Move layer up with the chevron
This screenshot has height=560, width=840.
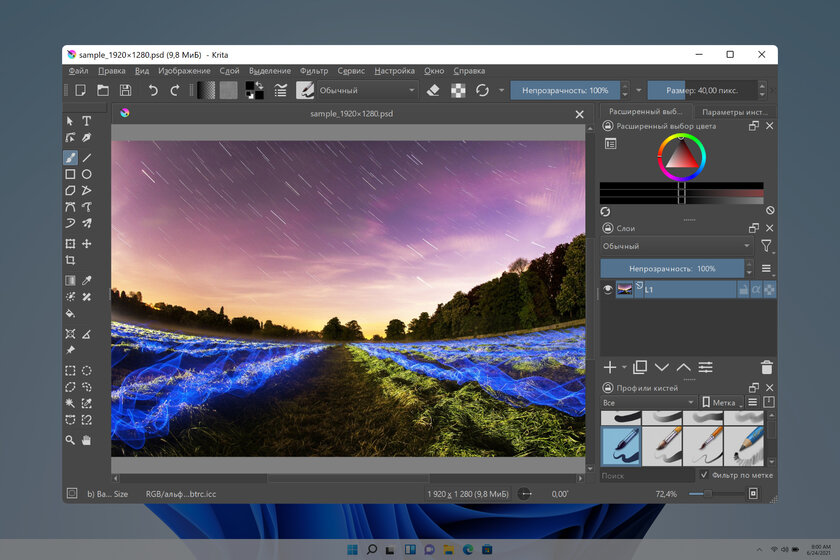click(x=683, y=368)
